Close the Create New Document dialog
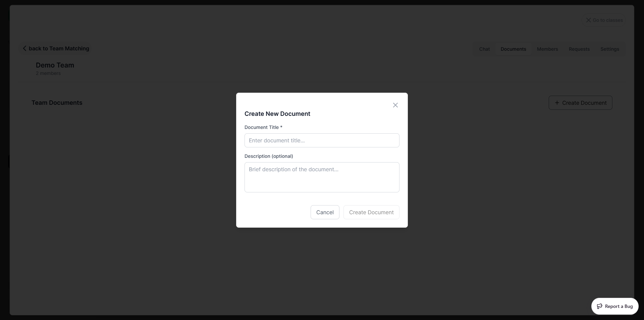 point(395,105)
